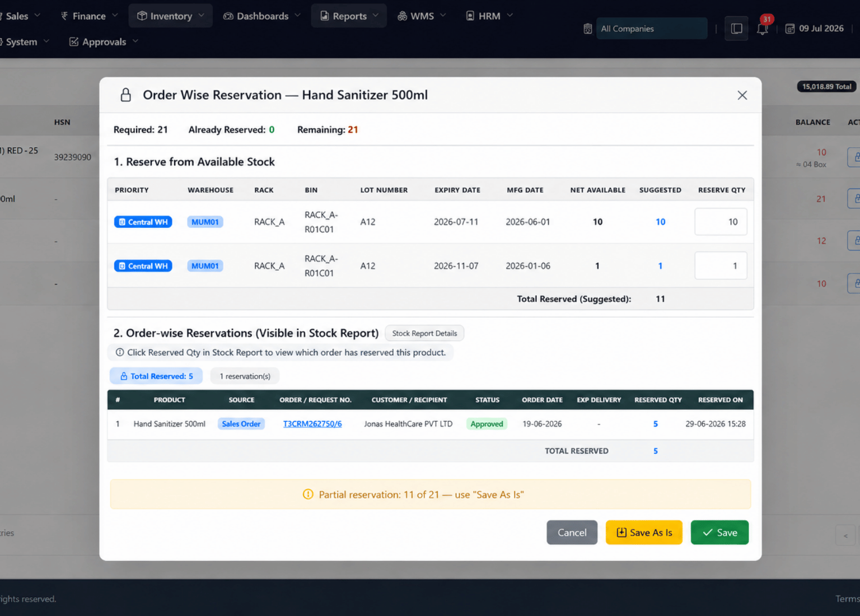Click the yellow Save As Is button
Viewport: 860px width, 616px height.
pos(644,533)
